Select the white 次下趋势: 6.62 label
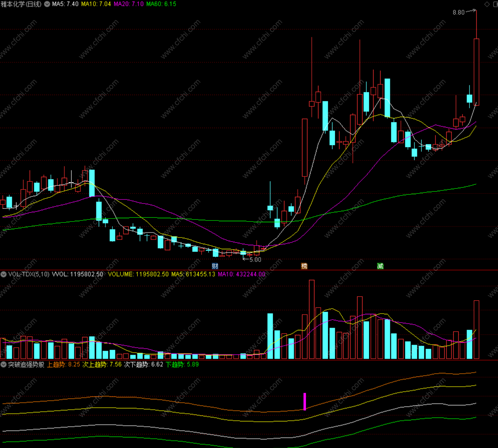498x448 pixels. click(144, 364)
